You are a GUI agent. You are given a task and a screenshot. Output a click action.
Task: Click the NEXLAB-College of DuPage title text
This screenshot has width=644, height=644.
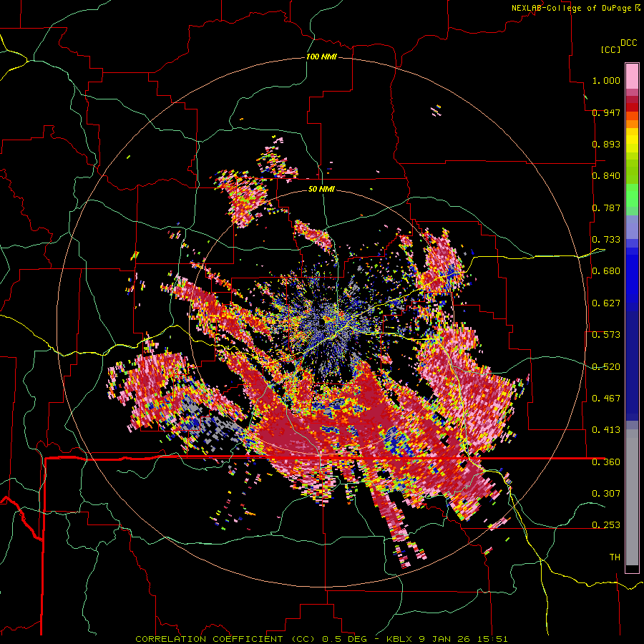pyautogui.click(x=572, y=8)
